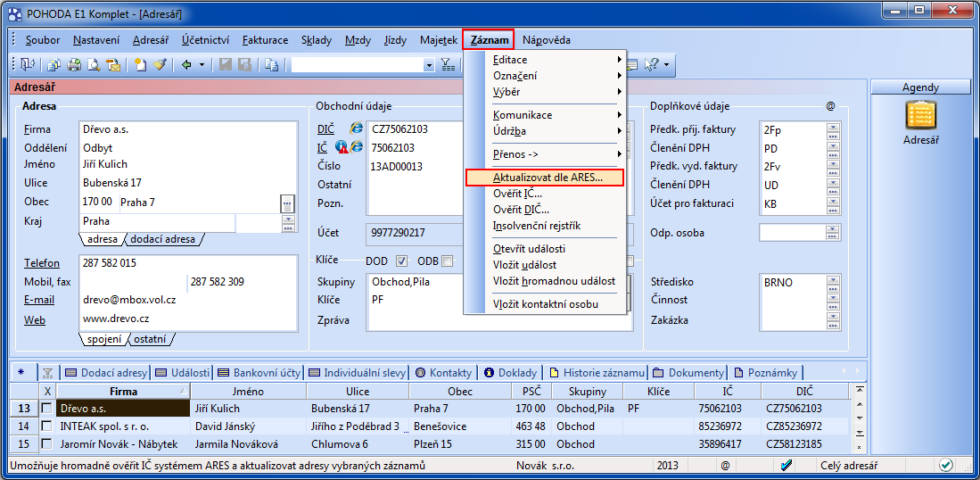The image size is (980, 480).
Task: Click the @ indicator in status bar
Action: pyautogui.click(x=725, y=465)
